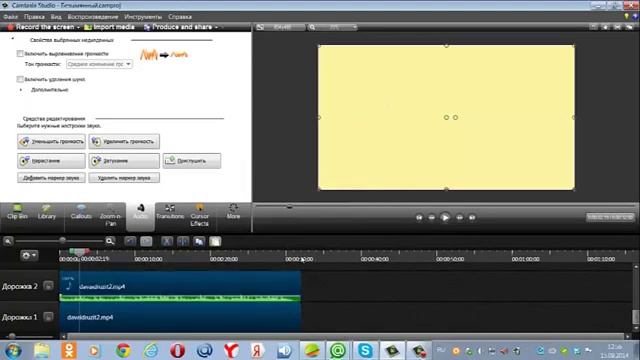This screenshot has width=640, height=360.
Task: Adjust track height slider handle
Action: pyautogui.click(x=12, y=336)
